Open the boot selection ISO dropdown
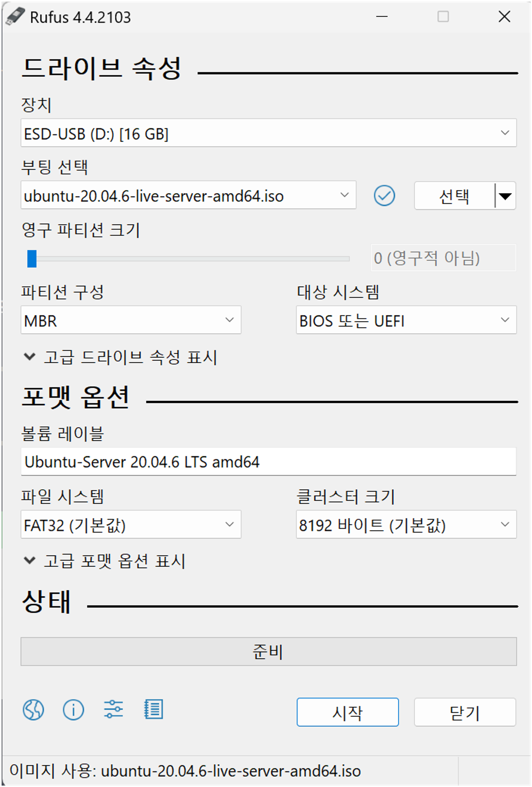This screenshot has height=787, width=532. 188,195
